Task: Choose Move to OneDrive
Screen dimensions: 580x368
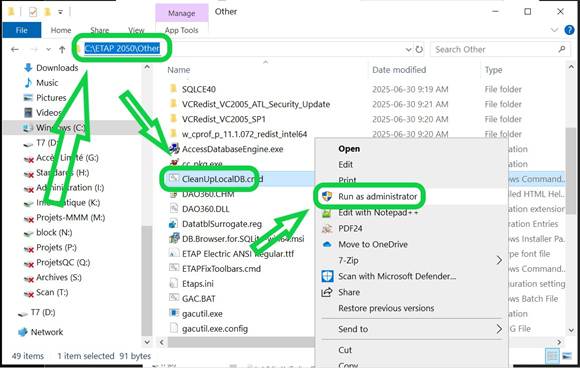Action: 372,244
